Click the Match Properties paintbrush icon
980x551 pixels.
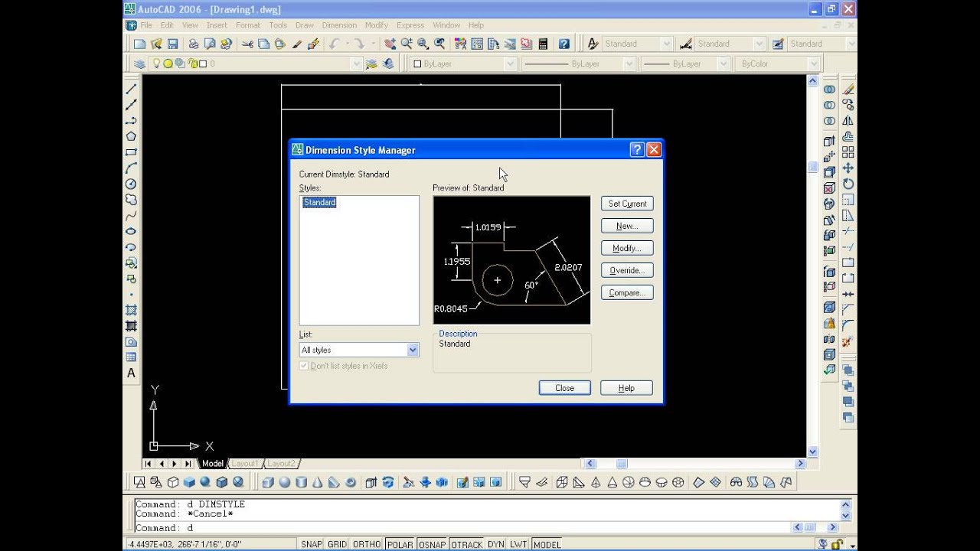(297, 44)
